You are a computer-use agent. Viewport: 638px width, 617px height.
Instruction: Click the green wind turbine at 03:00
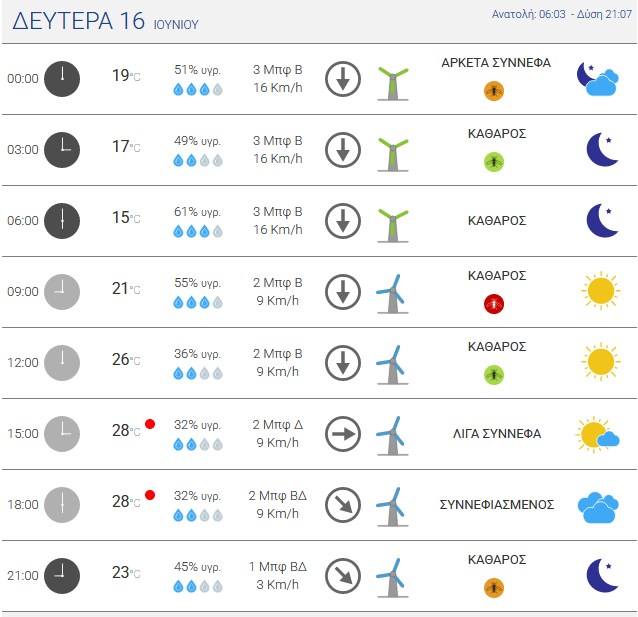tap(393, 155)
